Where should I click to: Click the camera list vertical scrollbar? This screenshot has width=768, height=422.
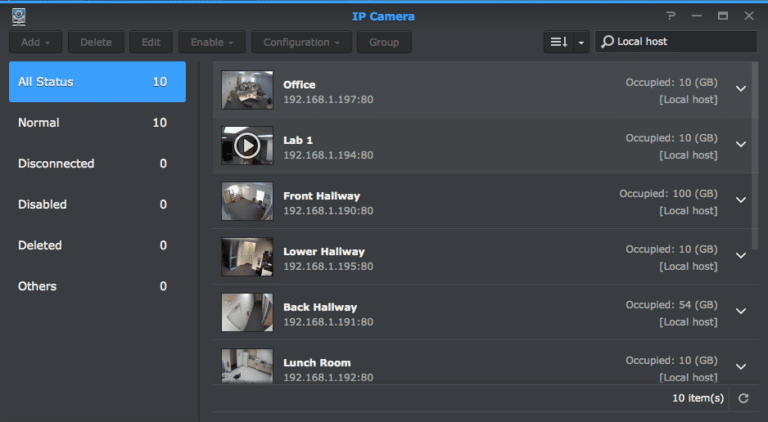pos(755,156)
